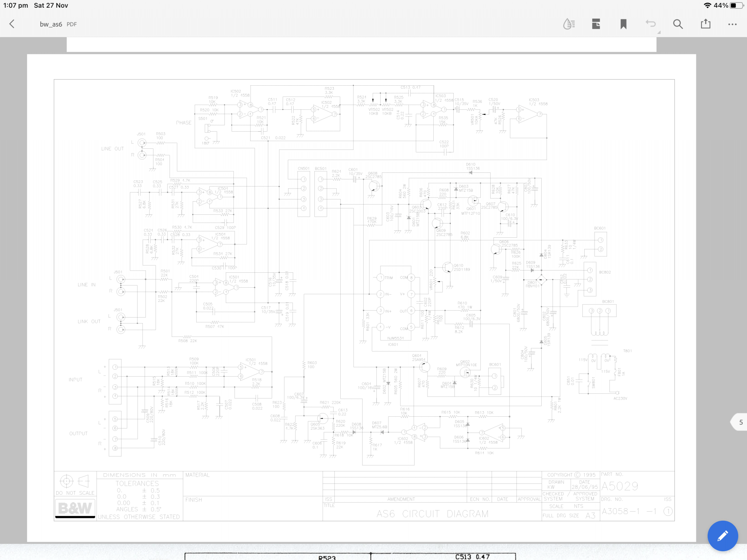Screen dimensions: 747x560
Task: Tap the battery indicator in status bar
Action: click(736, 5)
